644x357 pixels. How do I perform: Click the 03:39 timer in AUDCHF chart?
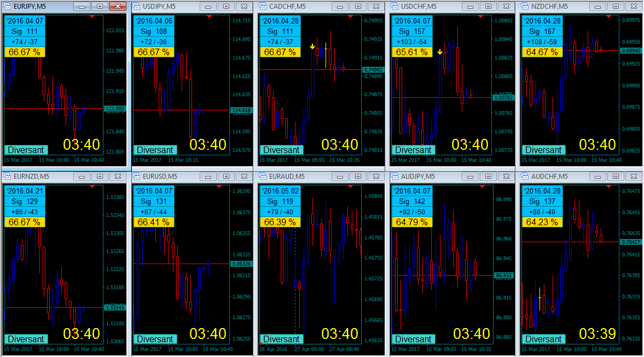coord(597,334)
